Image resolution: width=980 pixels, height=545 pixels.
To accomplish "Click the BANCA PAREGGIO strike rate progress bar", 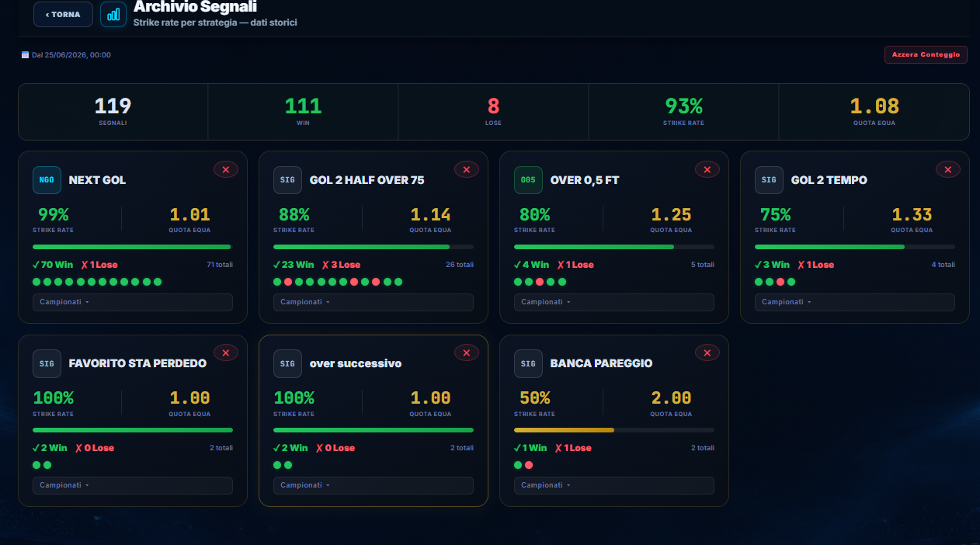I will pos(614,430).
